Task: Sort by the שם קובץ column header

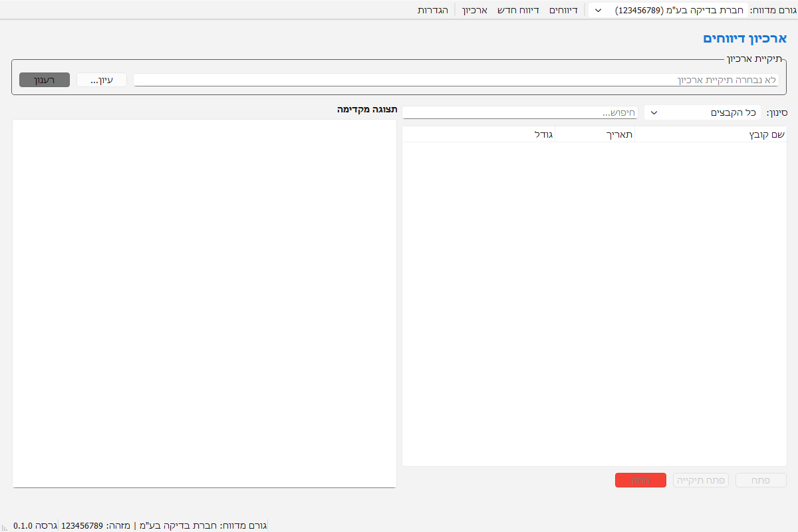Action: pyautogui.click(x=710, y=134)
